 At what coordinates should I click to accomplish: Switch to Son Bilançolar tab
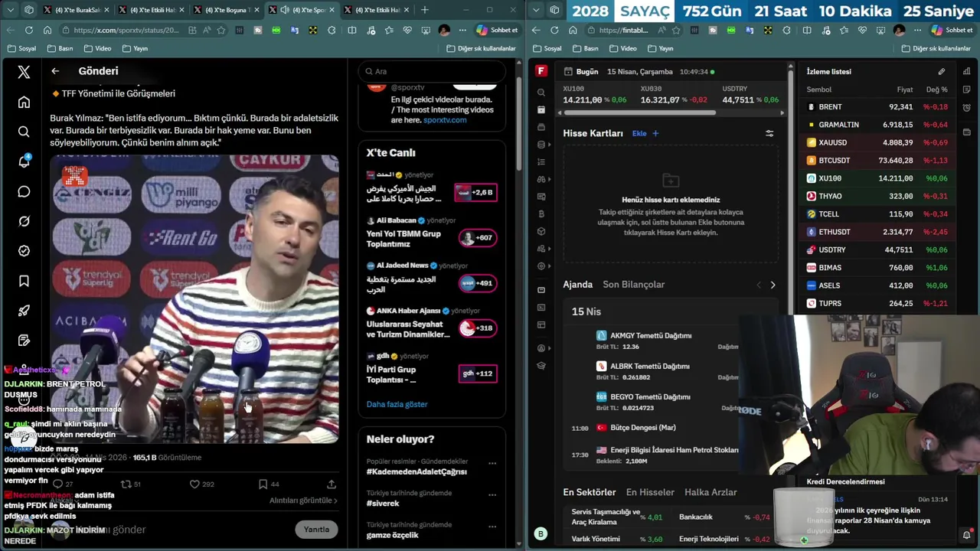pos(633,285)
